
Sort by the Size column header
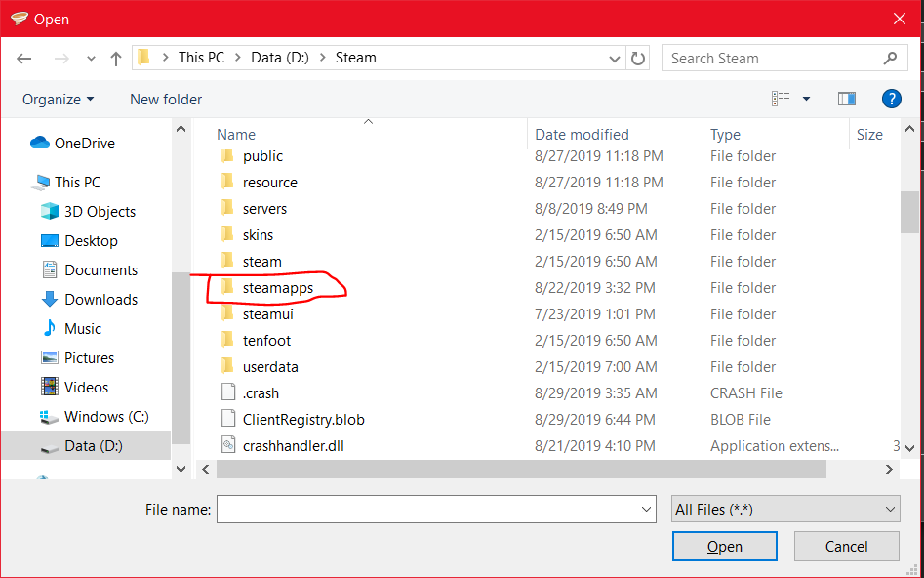[x=869, y=135]
